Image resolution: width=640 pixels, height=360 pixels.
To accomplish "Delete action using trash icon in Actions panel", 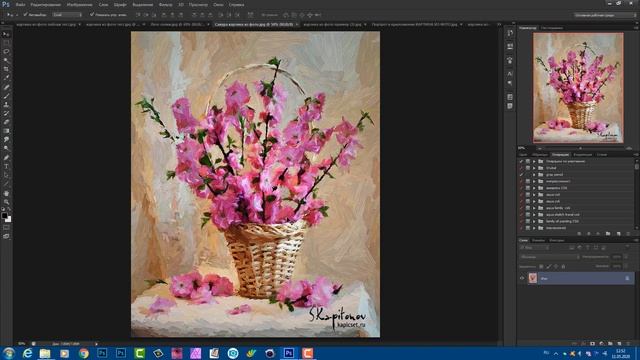I will tap(628, 234).
